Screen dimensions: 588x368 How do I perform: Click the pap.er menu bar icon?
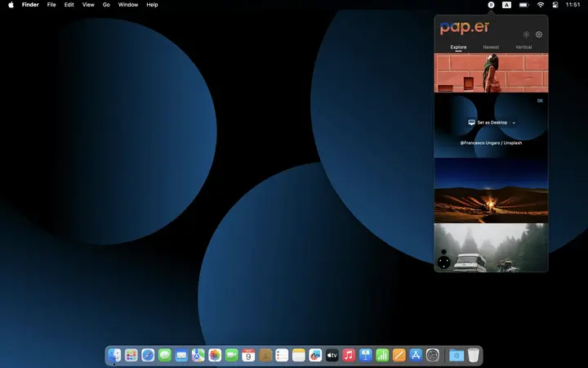click(x=491, y=5)
